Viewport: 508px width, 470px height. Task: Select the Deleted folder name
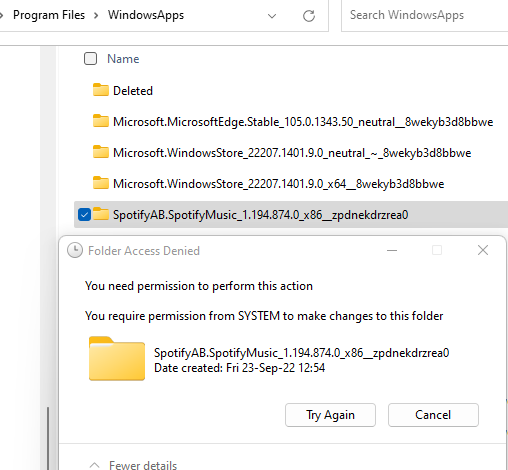[x=133, y=91]
